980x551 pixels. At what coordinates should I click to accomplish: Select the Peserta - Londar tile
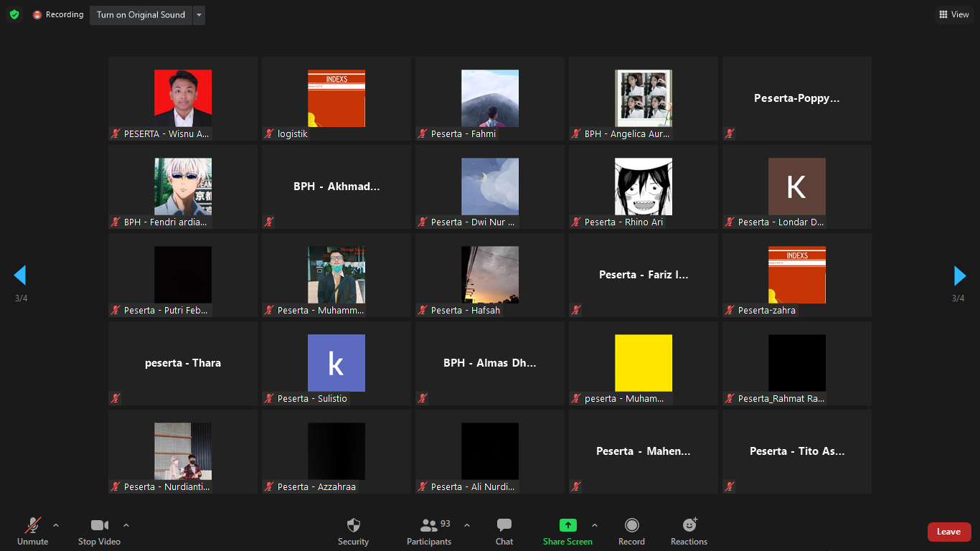tap(797, 187)
